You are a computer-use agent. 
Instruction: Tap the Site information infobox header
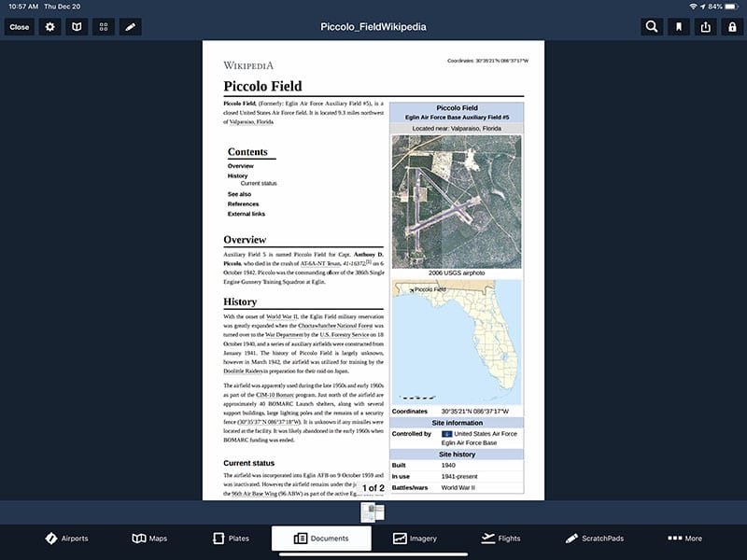(457, 423)
